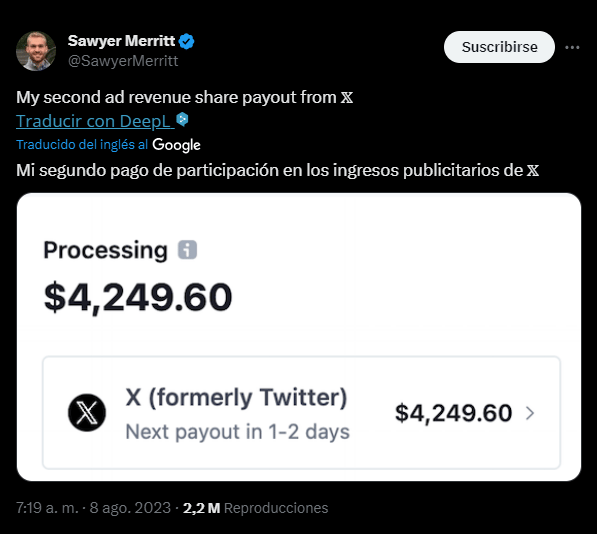Image resolution: width=597 pixels, height=534 pixels.
Task: Click the payout row chevron arrow
Action: point(530,413)
